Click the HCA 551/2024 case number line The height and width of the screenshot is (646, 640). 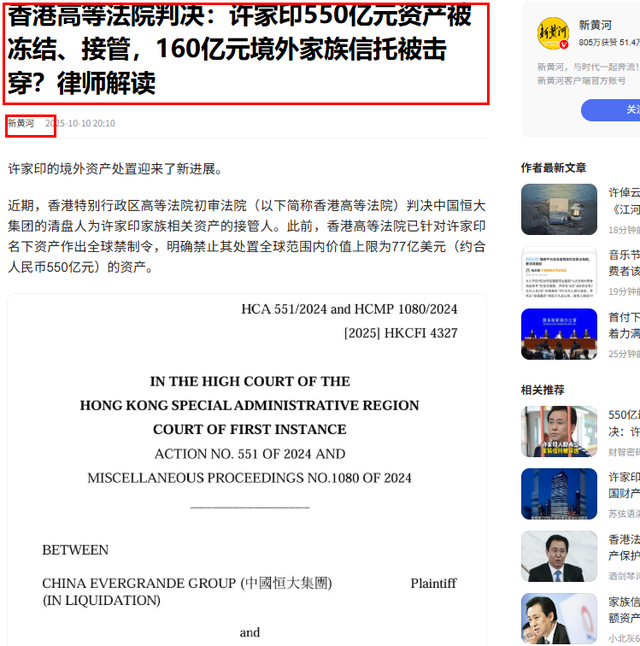(349, 309)
